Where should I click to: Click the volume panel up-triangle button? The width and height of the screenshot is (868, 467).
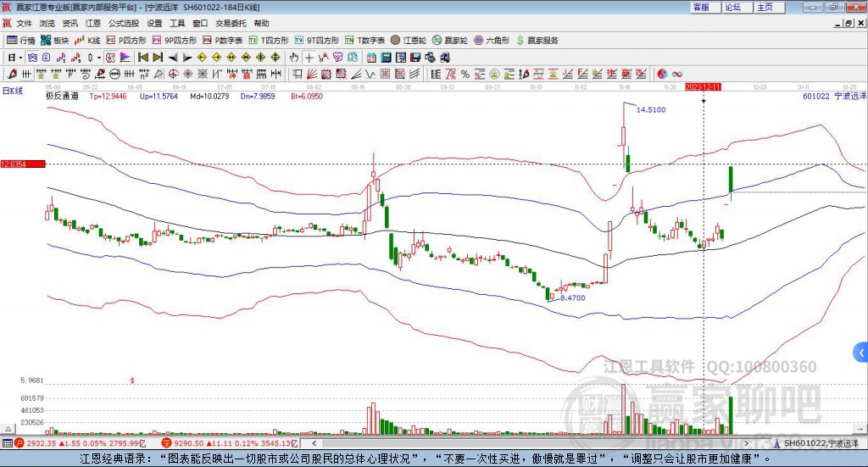[x=8, y=429]
